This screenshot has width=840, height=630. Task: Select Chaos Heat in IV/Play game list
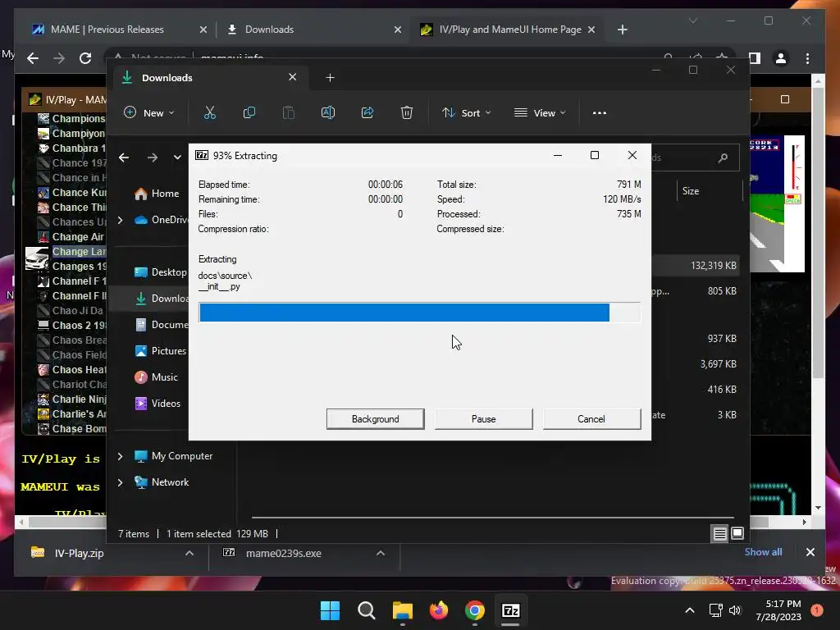click(72, 370)
